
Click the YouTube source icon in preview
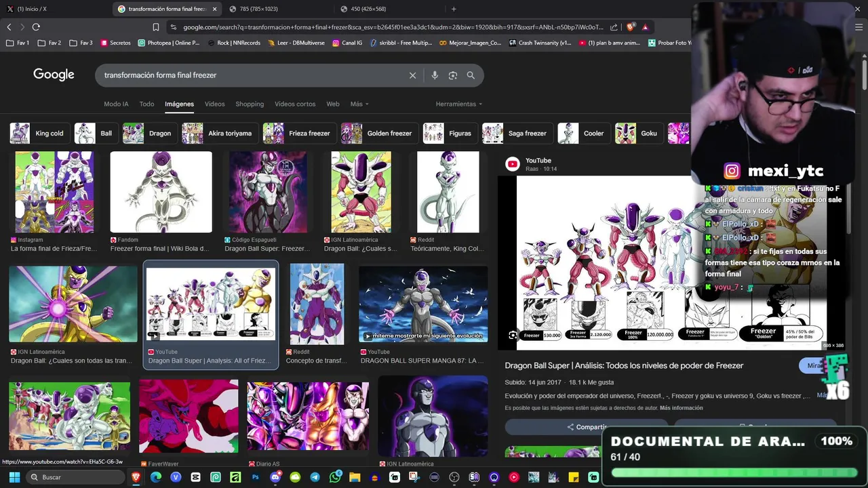[513, 164]
